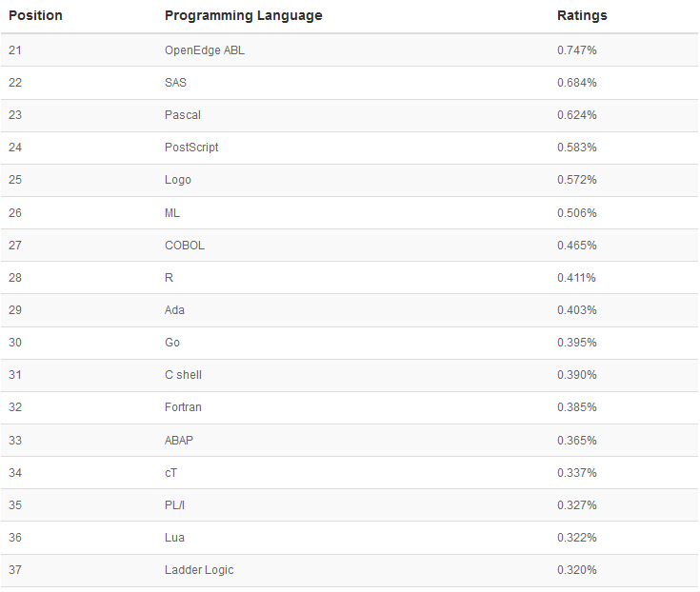Click the PostScript language cell
Viewport: 700px width, 592px height.
point(191,148)
